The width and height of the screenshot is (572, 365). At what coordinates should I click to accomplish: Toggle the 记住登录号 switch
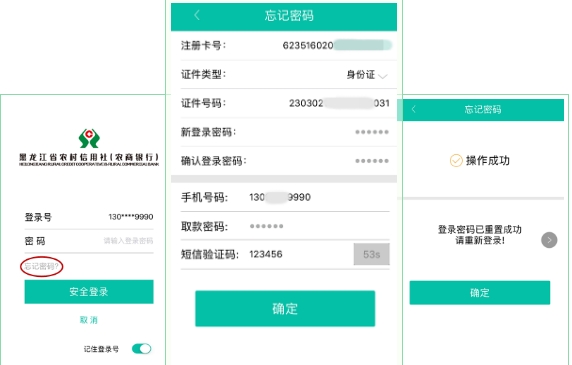pos(142,349)
